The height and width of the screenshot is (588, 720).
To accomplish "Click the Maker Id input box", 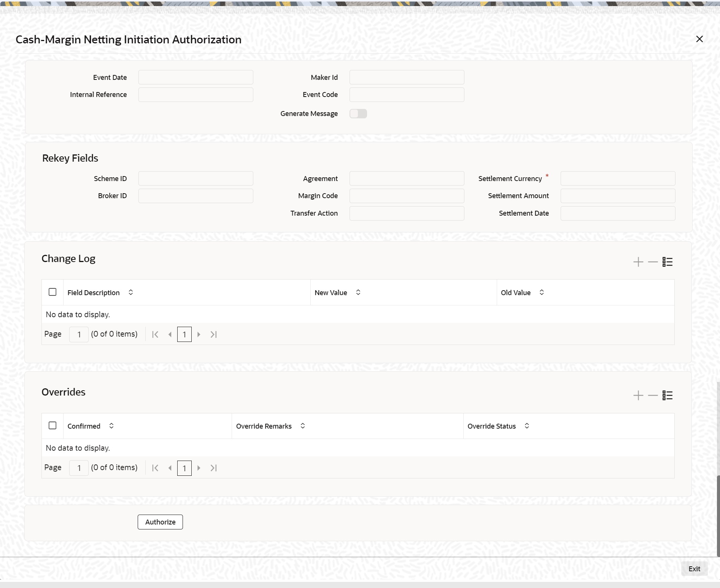I will pos(407,77).
